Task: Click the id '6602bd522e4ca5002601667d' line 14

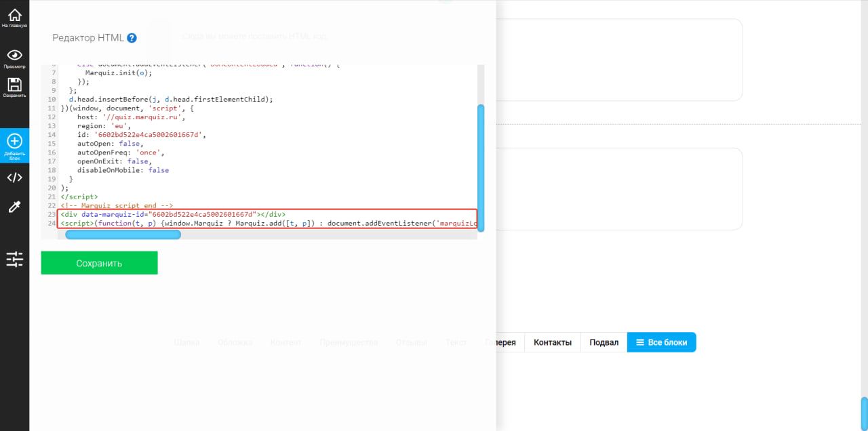Action: click(x=141, y=134)
